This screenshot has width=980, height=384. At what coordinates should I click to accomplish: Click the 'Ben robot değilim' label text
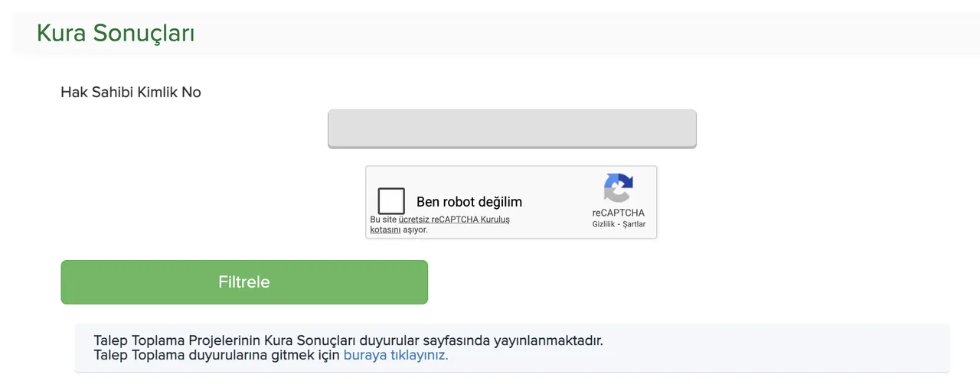469,202
